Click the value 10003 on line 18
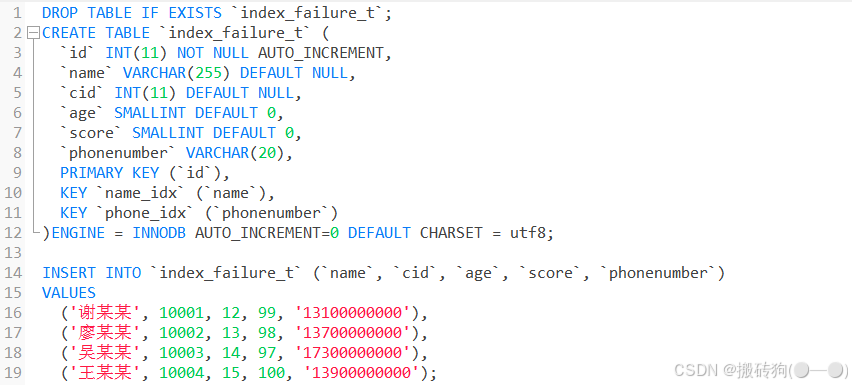This screenshot has height=385, width=852. pyautogui.click(x=181, y=352)
